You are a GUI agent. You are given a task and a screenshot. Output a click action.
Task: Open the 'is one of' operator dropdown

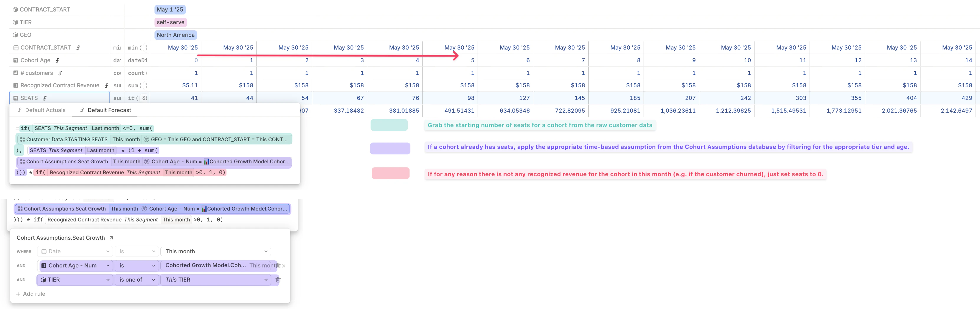point(137,280)
